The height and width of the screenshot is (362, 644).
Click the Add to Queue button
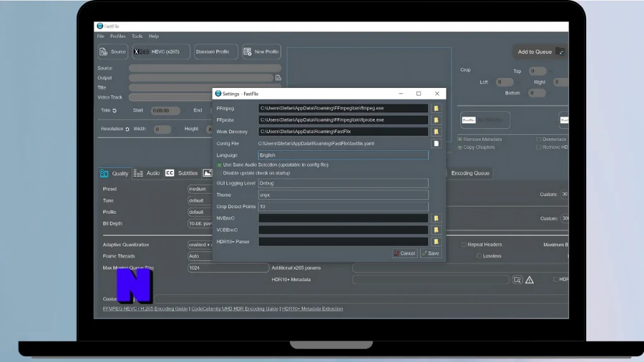541,52
